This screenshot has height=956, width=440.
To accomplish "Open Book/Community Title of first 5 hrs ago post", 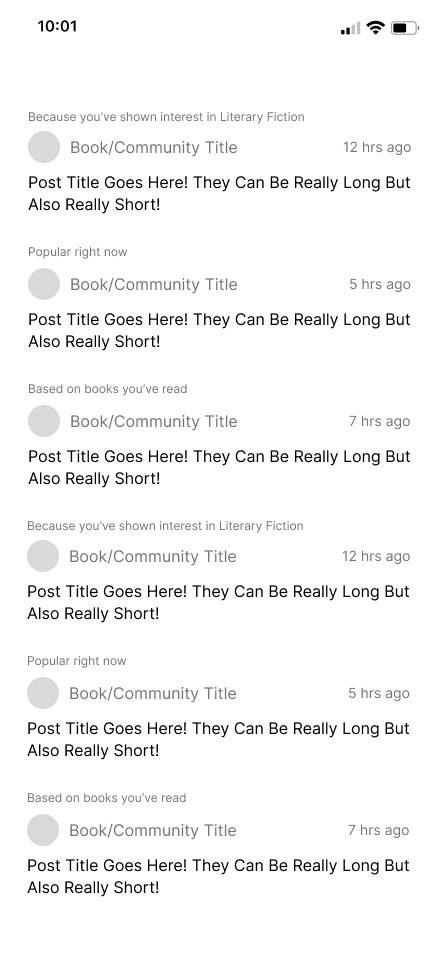I will (154, 285).
